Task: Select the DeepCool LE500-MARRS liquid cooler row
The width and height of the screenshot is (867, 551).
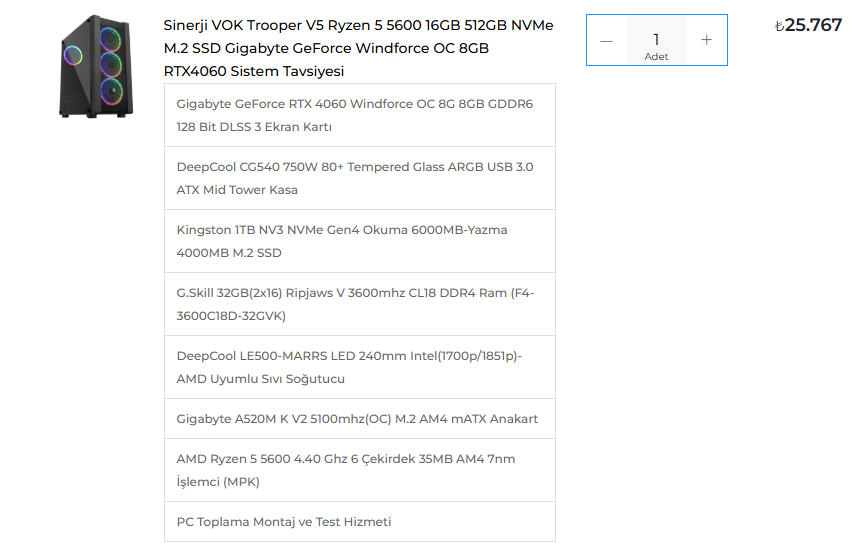Action: [360, 368]
